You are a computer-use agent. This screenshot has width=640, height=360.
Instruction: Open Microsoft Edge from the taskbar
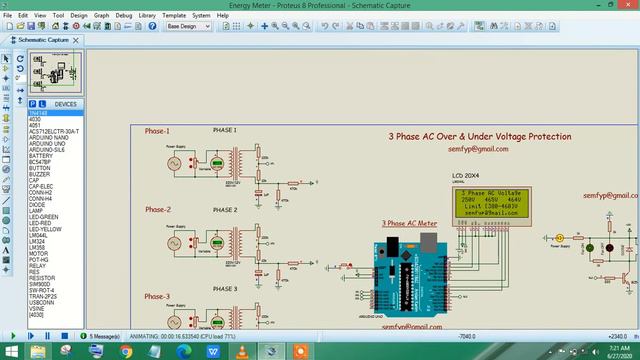click(184, 351)
